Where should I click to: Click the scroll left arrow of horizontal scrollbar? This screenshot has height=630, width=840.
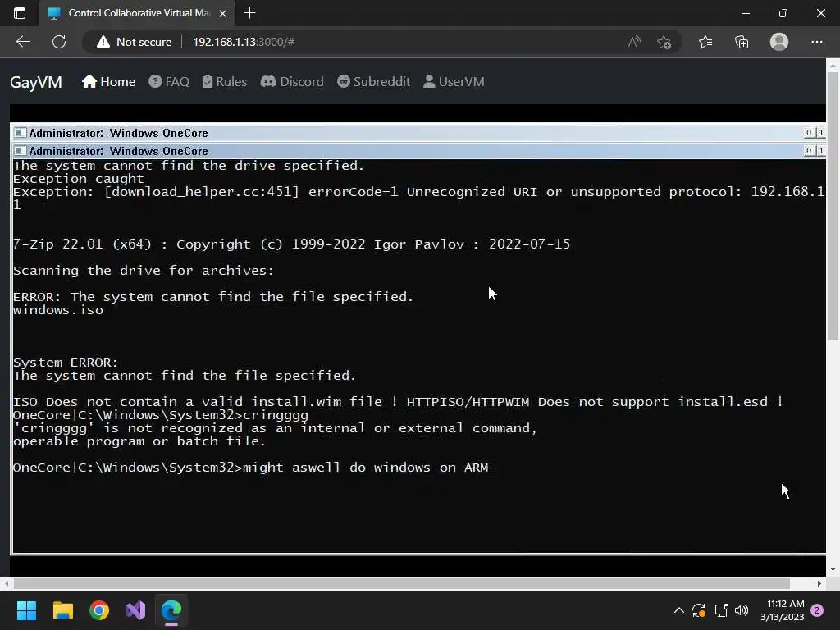tap(6, 583)
